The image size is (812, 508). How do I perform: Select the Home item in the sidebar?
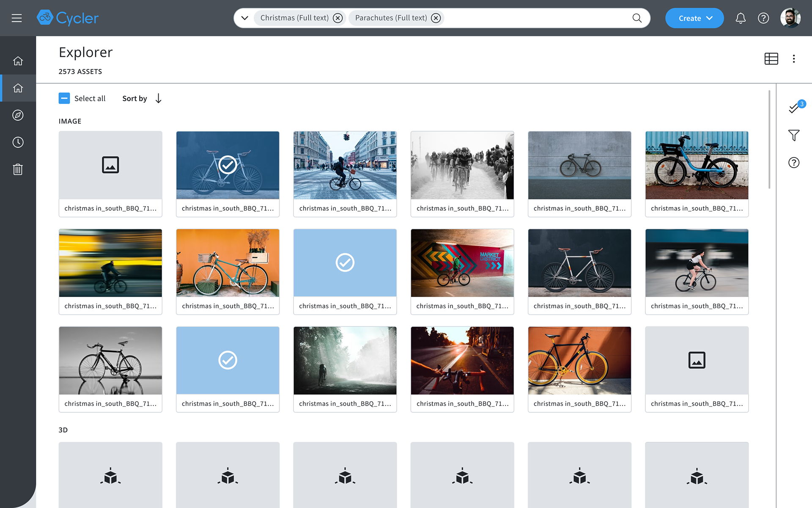click(18, 88)
